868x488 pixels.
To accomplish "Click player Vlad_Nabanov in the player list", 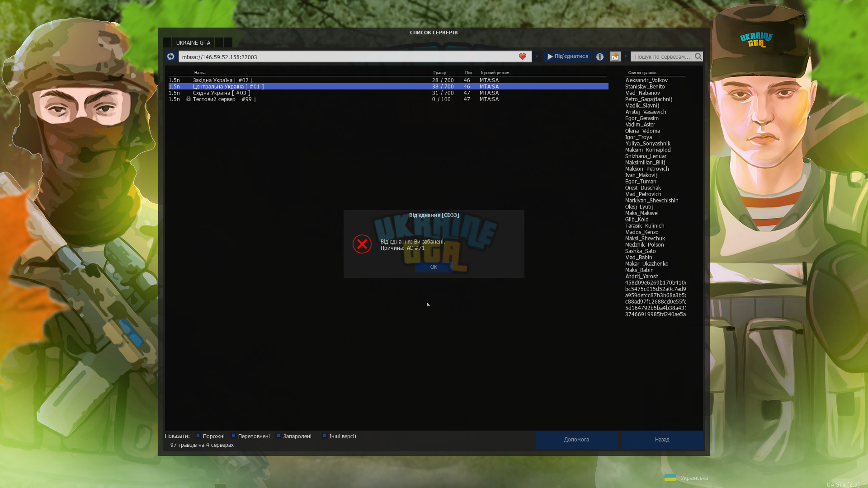I will (x=642, y=93).
